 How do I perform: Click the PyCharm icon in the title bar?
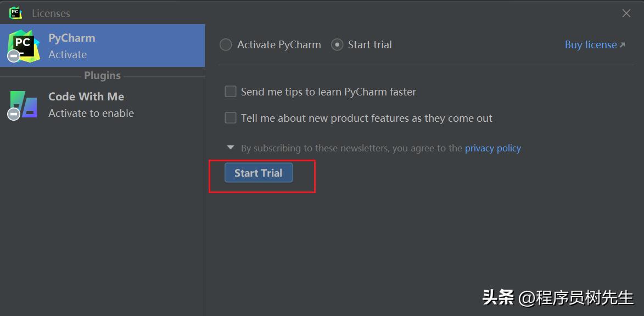pyautogui.click(x=15, y=13)
